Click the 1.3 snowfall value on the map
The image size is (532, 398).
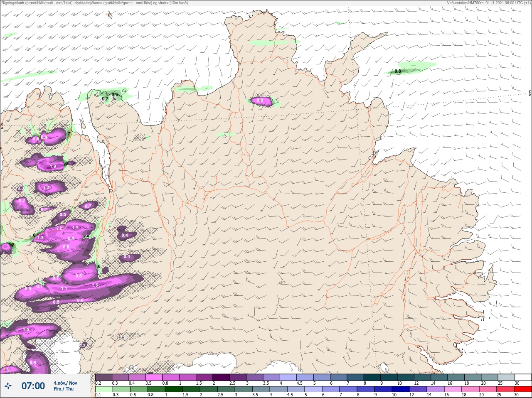pyautogui.click(x=41, y=238)
